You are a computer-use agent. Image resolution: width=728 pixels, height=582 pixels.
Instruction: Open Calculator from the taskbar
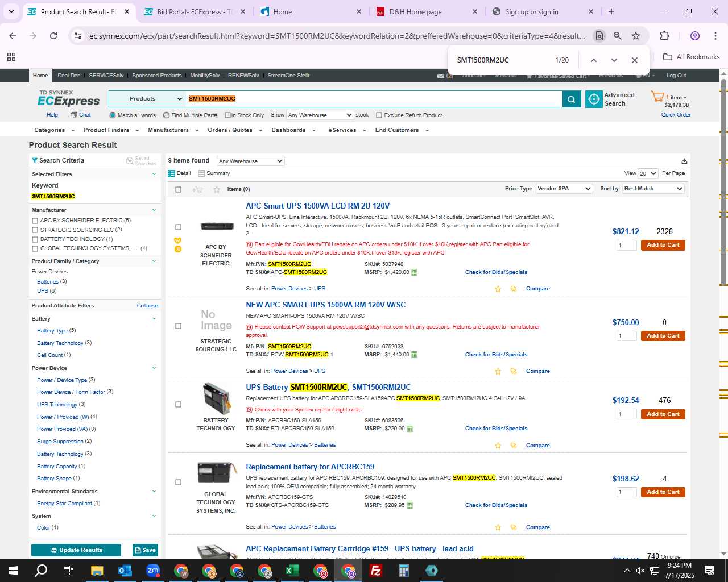click(x=403, y=571)
